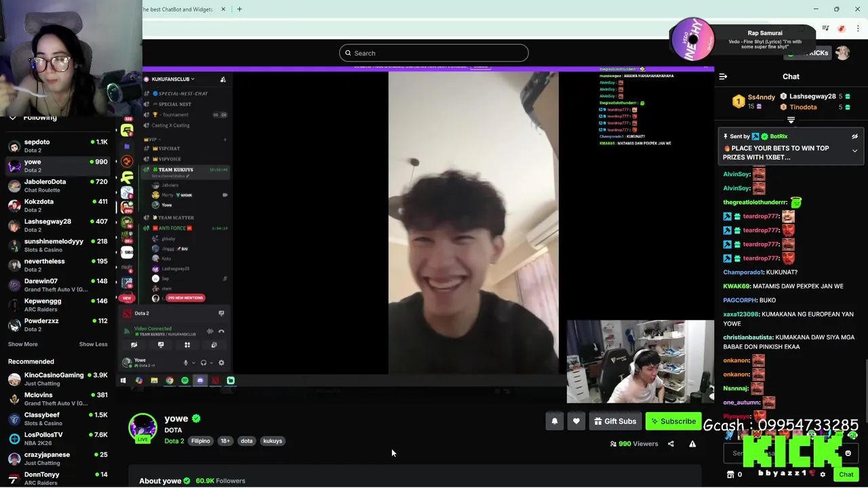Expand following list with Show More
868x488 pixels.
coord(22,344)
